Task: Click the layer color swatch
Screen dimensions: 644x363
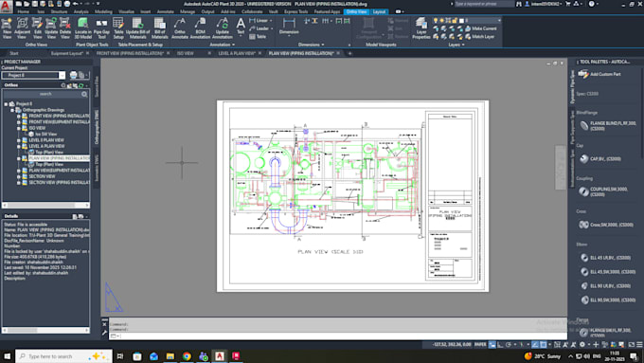Action: tap(461, 20)
